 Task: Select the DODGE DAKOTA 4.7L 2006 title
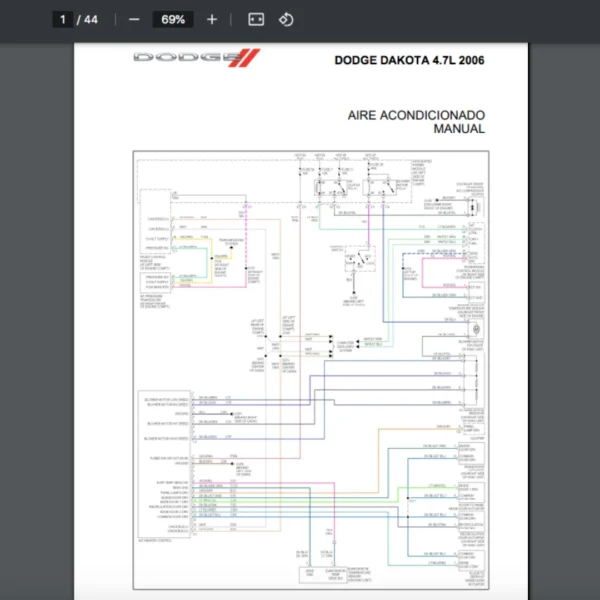409,60
